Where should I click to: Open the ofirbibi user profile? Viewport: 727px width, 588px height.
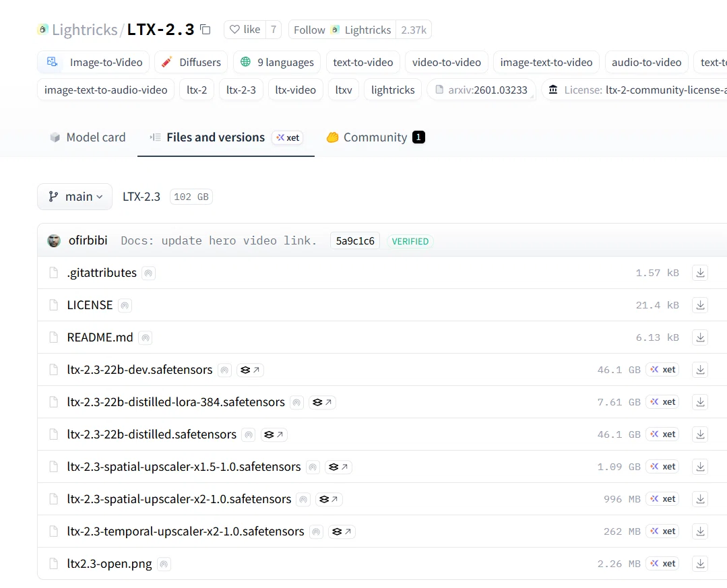pyautogui.click(x=88, y=240)
